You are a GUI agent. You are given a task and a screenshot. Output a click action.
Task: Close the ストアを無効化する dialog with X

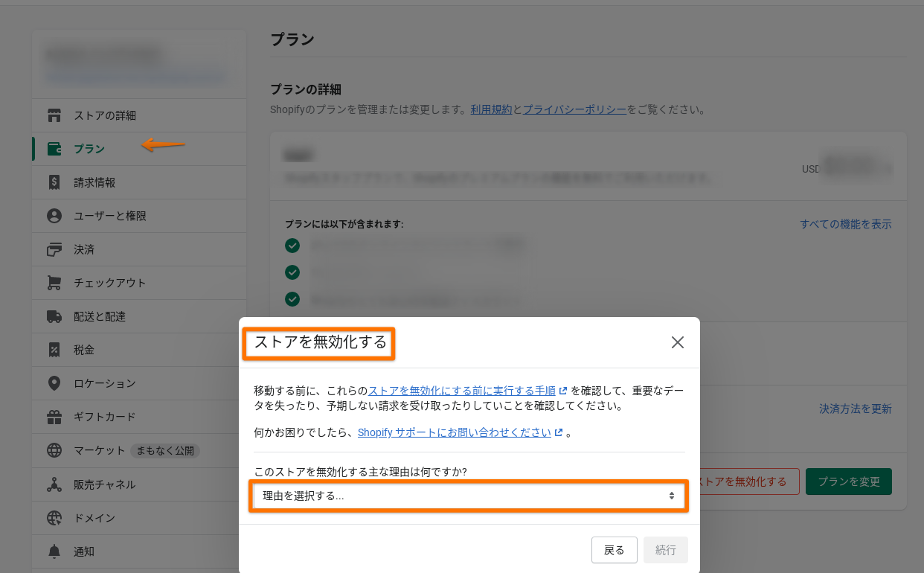pyautogui.click(x=677, y=342)
